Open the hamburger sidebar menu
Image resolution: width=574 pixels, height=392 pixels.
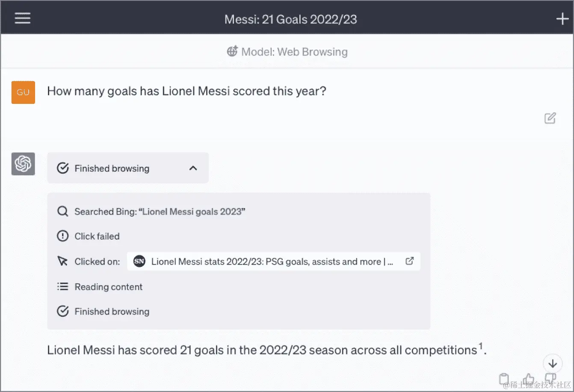[x=22, y=18]
